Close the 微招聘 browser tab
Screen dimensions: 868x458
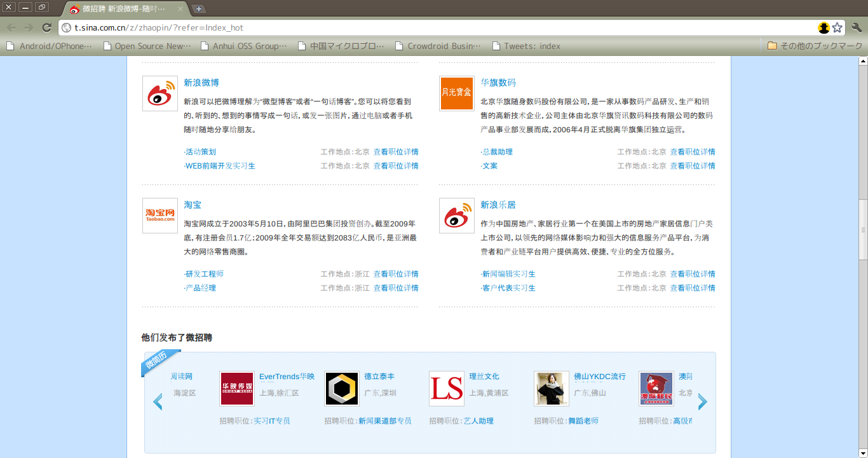click(x=180, y=10)
